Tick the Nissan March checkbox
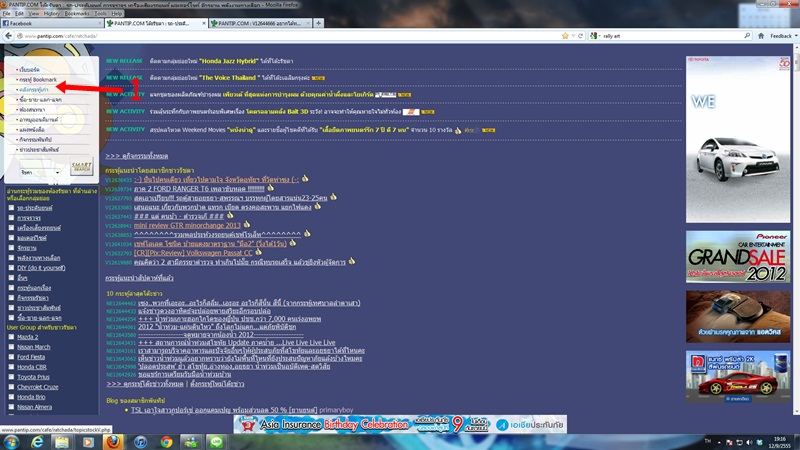Image resolution: width=800 pixels, height=450 pixels. (x=11, y=347)
